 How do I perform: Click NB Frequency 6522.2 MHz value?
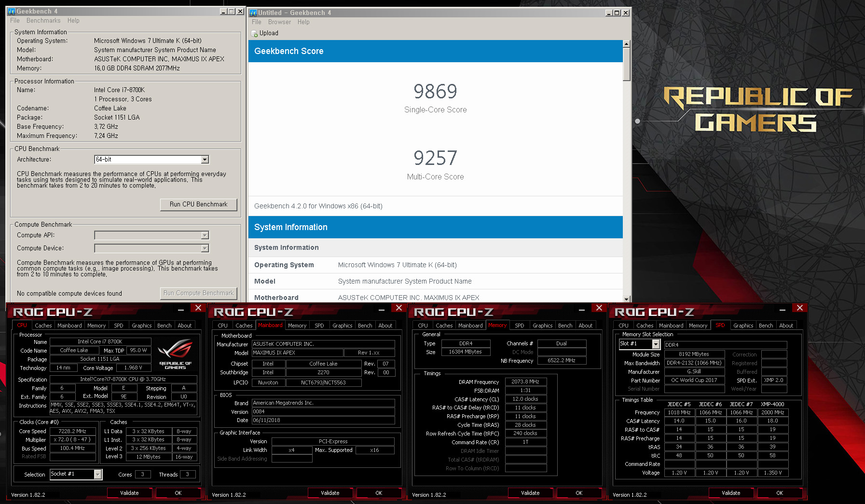[x=562, y=360]
